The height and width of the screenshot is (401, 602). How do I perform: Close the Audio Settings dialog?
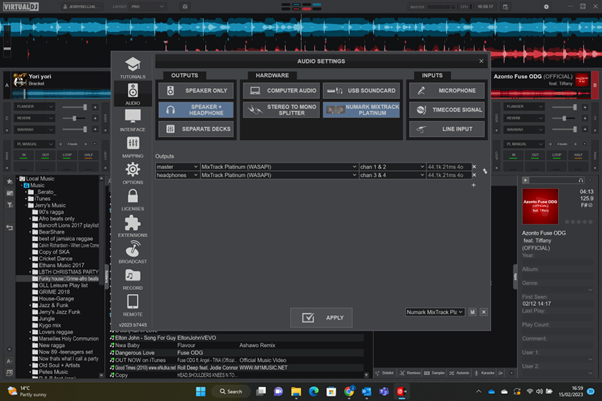pyautogui.click(x=481, y=61)
